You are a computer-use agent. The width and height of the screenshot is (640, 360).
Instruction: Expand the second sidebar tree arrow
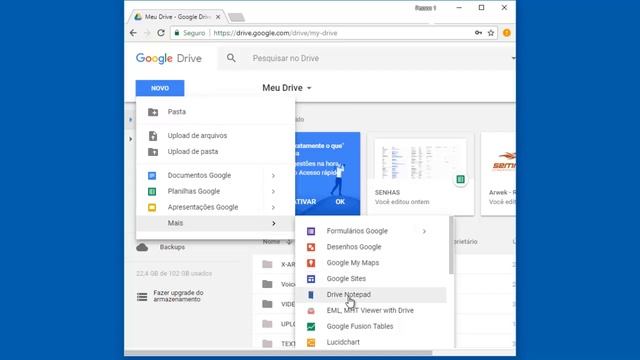(x=131, y=139)
